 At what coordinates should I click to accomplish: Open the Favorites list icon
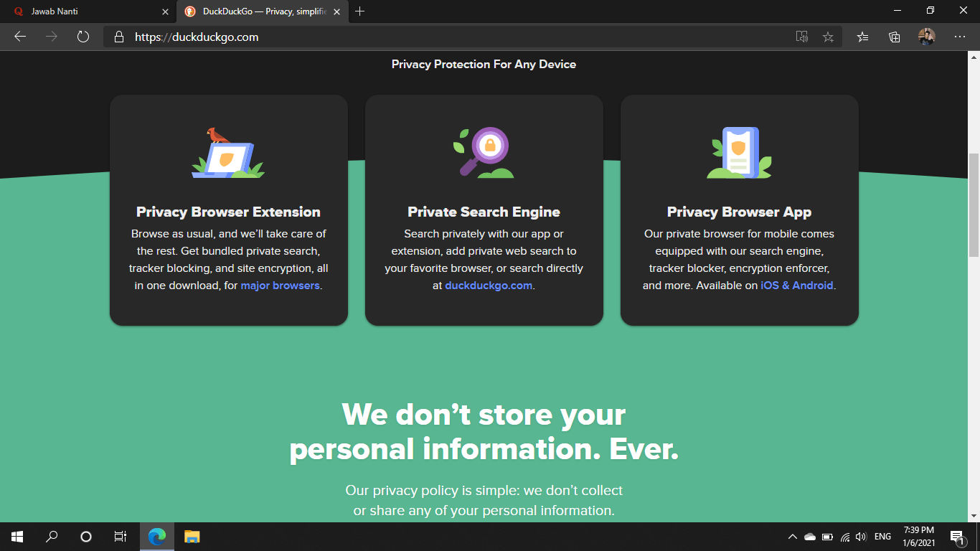(x=863, y=37)
